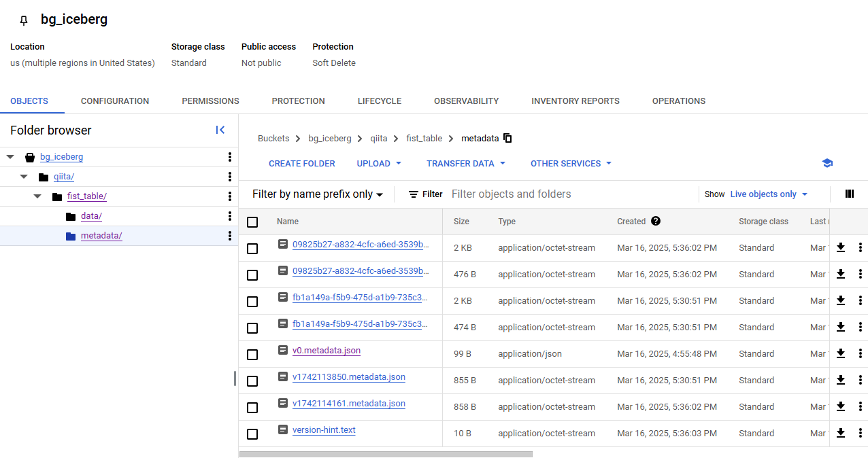Screen dimensions: 868x458
Task: Open the TRANSFER DATA dropdown
Action: pyautogui.click(x=466, y=163)
